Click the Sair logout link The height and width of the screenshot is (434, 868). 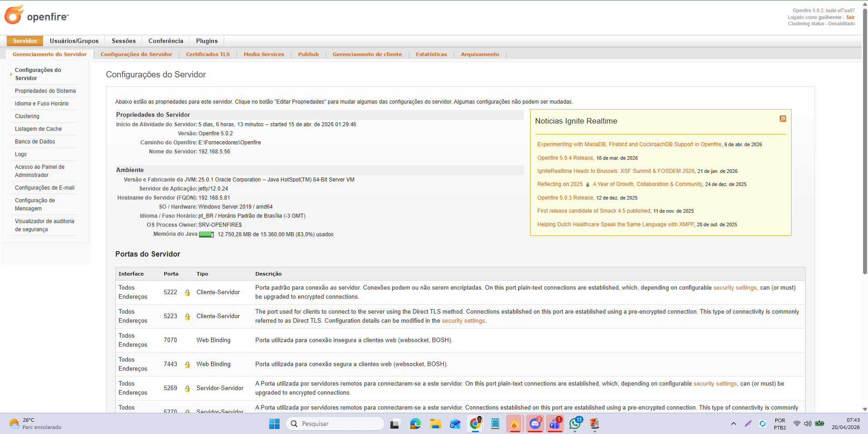click(850, 17)
